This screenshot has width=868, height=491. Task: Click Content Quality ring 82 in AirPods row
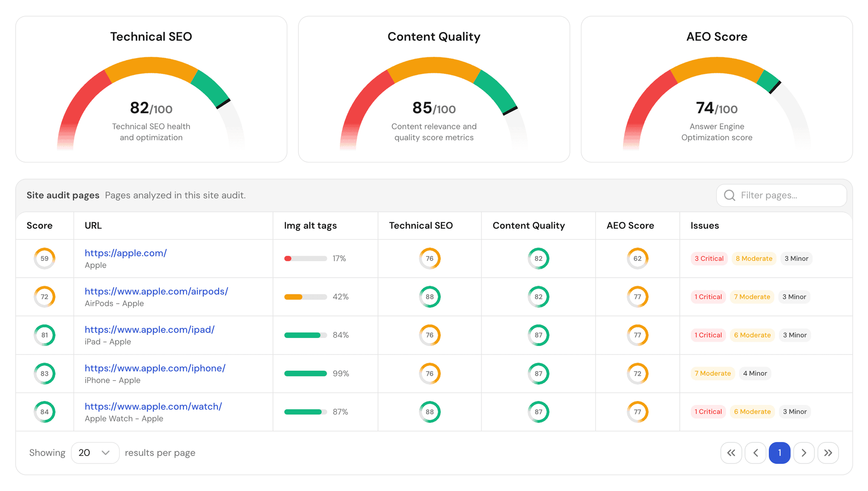click(538, 297)
